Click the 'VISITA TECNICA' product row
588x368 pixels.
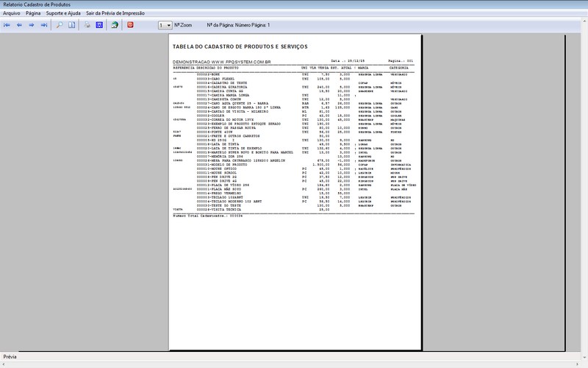[293, 210]
